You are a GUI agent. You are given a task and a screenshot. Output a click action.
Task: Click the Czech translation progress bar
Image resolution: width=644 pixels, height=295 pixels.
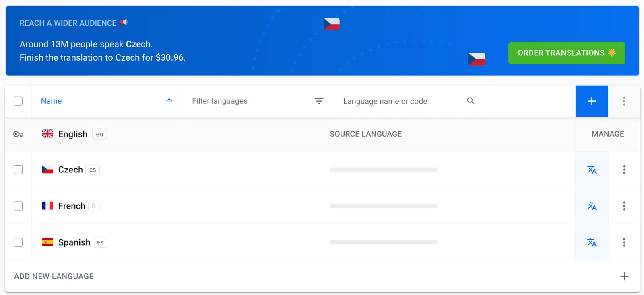[x=383, y=170]
